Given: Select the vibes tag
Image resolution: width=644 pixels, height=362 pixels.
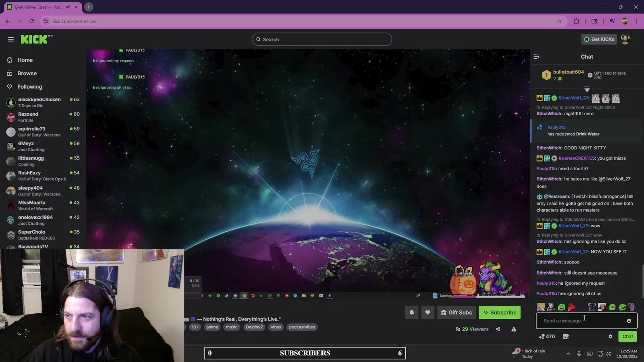Looking at the screenshot, I should pos(276,327).
